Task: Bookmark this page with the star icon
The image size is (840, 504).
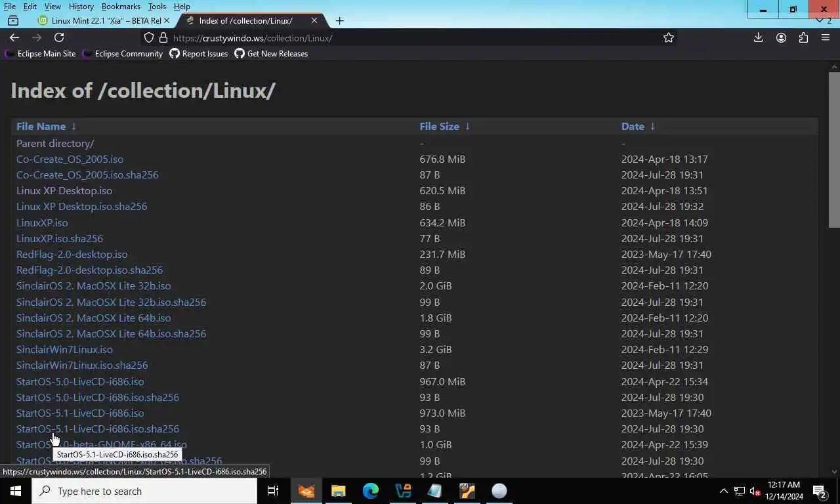Action: point(669,37)
